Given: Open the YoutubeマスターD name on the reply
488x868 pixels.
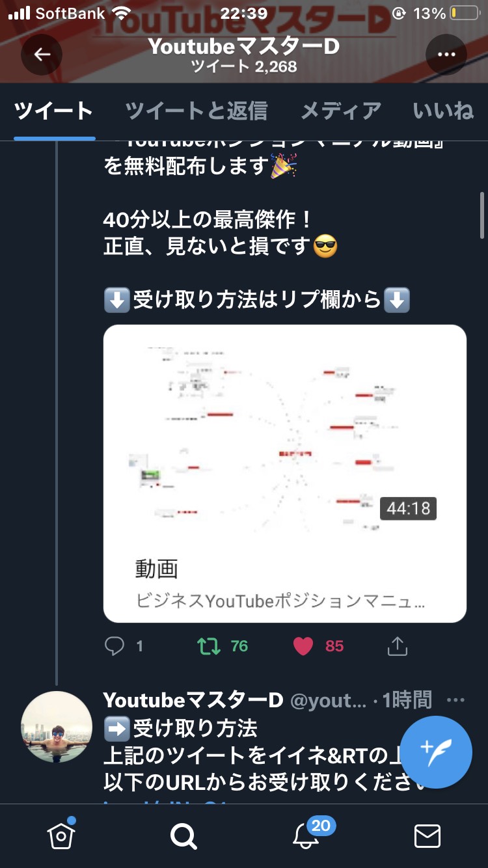Looking at the screenshot, I should click(193, 700).
